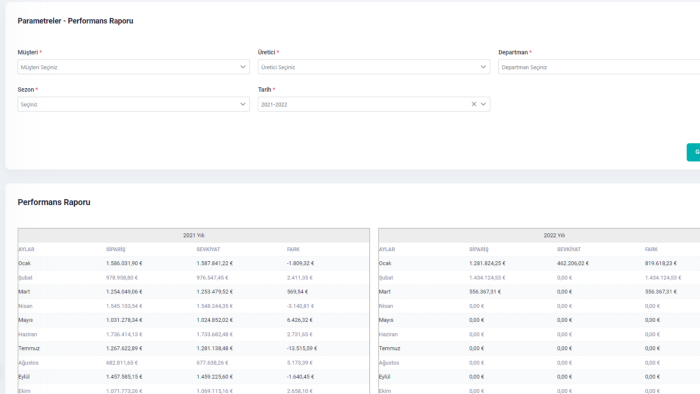The height and width of the screenshot is (394, 700).
Task: Select the Şubat month cell in the 2021 table
Action: [25, 278]
